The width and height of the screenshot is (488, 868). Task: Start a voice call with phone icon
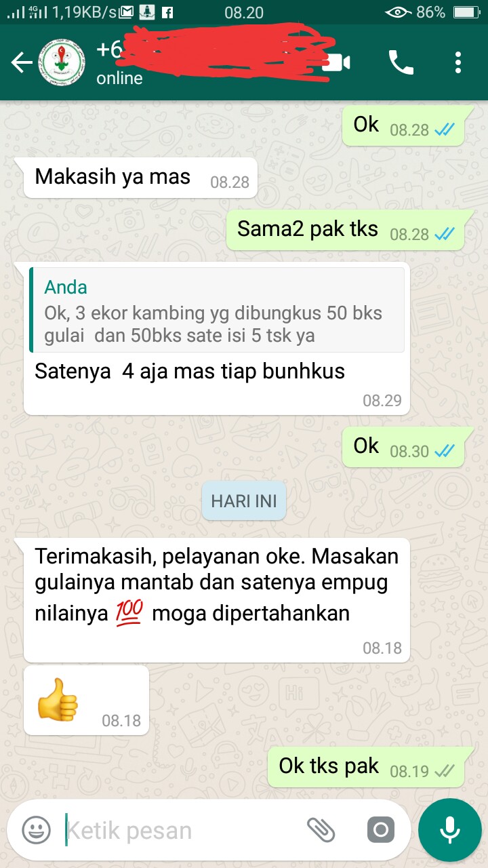click(401, 63)
